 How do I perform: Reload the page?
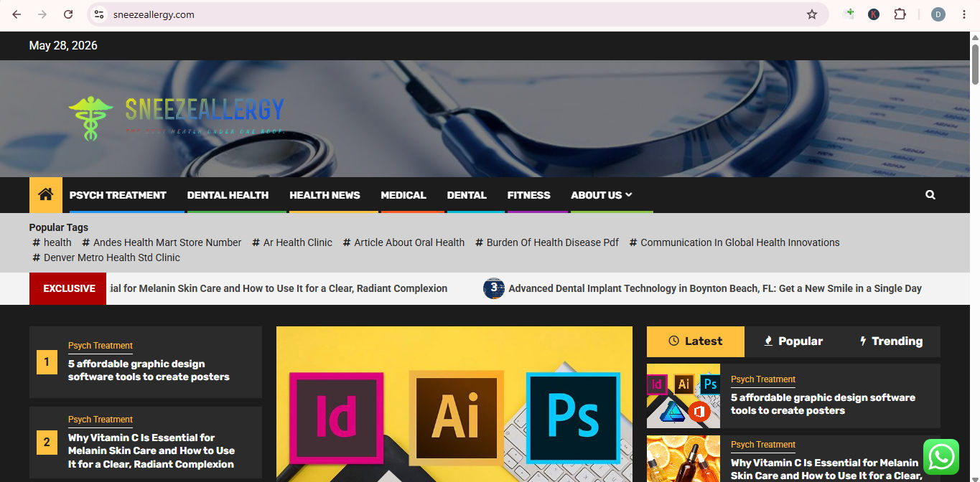(68, 14)
